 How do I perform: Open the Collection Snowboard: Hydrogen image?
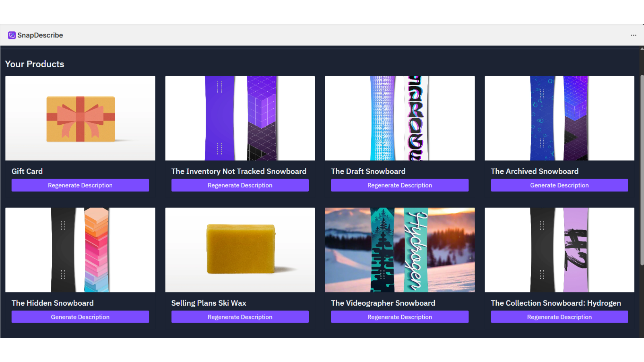click(x=559, y=250)
